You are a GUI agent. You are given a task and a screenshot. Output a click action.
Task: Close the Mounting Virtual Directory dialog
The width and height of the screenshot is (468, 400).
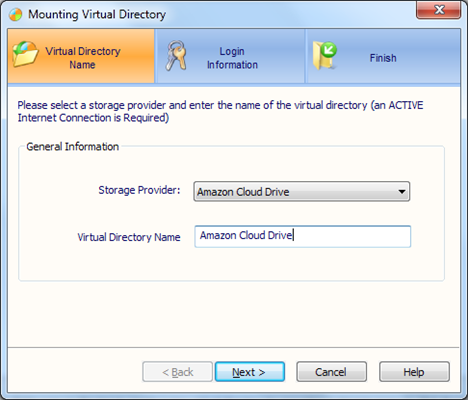(x=439, y=10)
